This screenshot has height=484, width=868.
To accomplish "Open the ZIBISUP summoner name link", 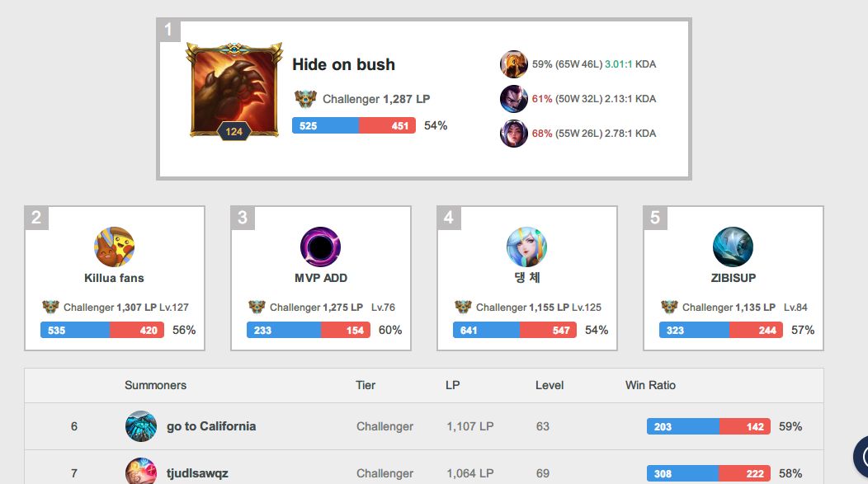I will (734, 278).
